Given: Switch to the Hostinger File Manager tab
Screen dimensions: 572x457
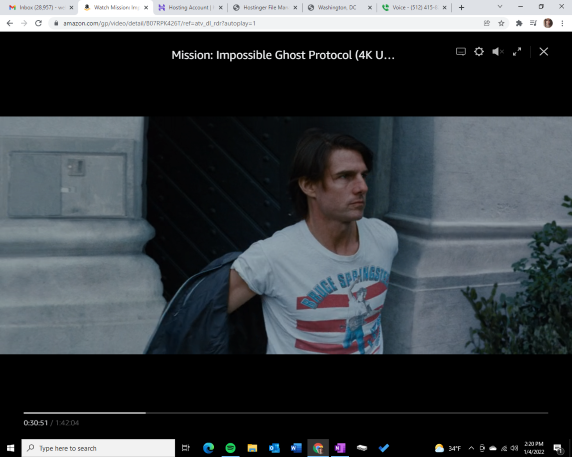Looking at the screenshot, I should (x=265, y=8).
